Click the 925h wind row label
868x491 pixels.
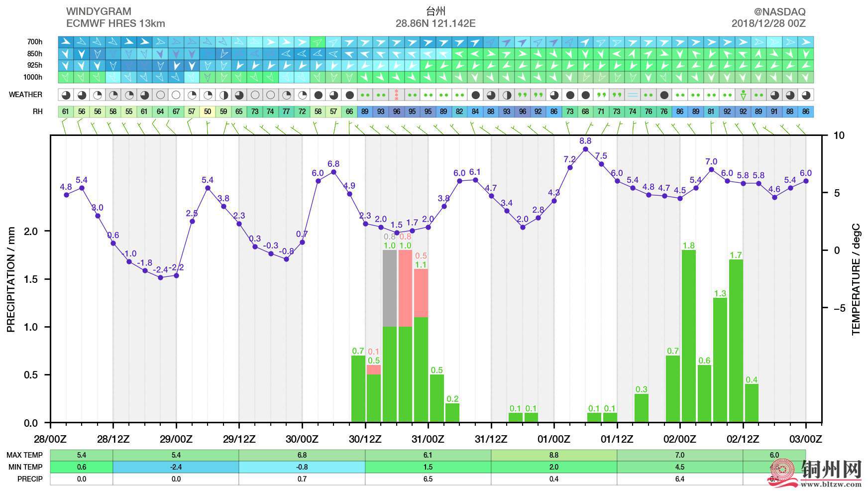[35, 65]
